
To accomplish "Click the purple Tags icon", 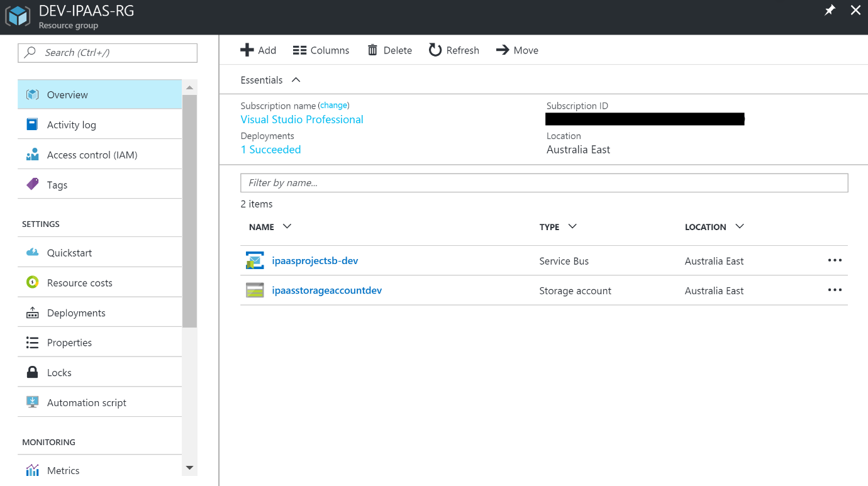I will coord(32,184).
